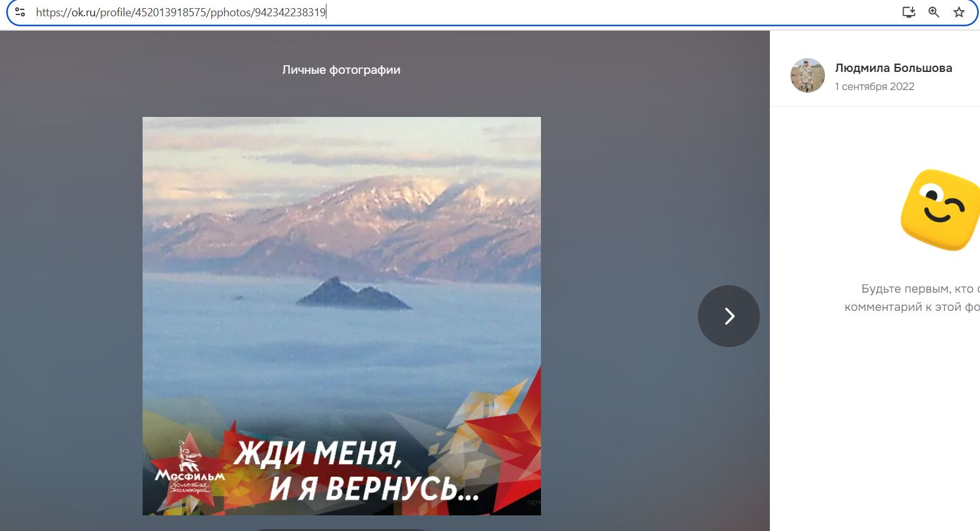Go to next photo with the right arrow

point(729,316)
